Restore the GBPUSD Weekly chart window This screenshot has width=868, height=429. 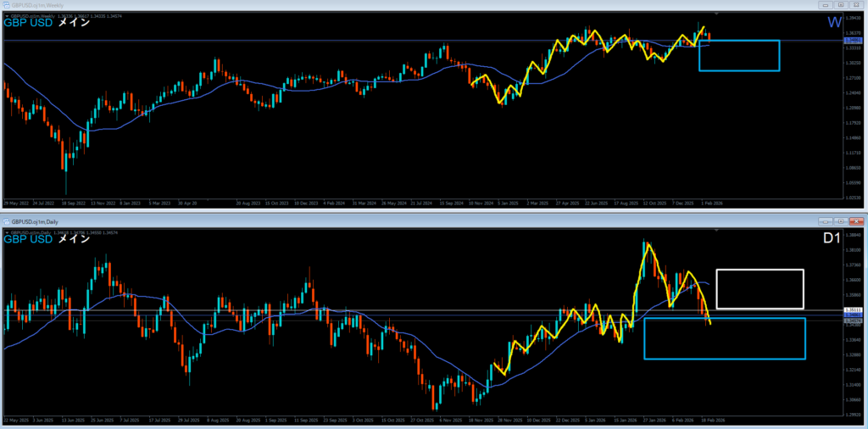pos(840,5)
